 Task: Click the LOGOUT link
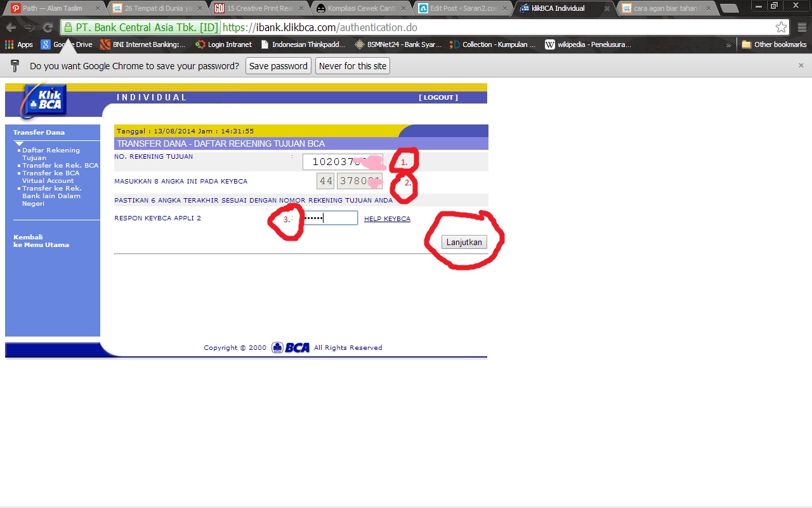(438, 97)
